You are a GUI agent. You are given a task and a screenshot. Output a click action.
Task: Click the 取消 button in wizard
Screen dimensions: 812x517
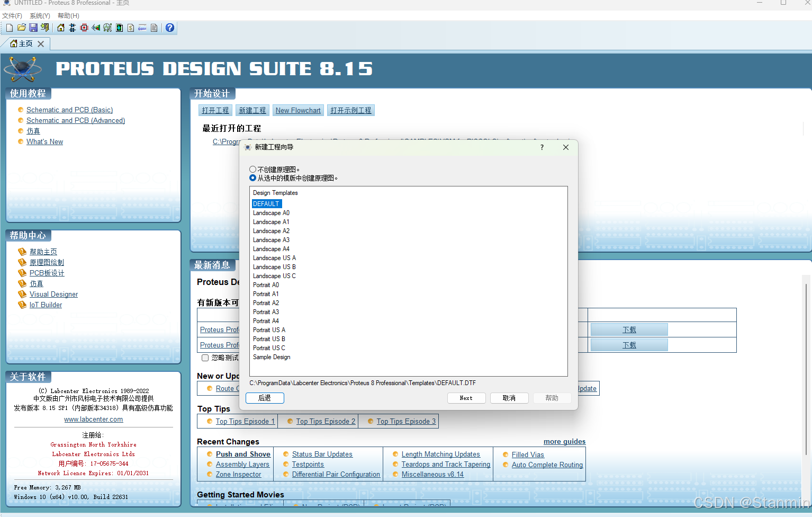509,398
